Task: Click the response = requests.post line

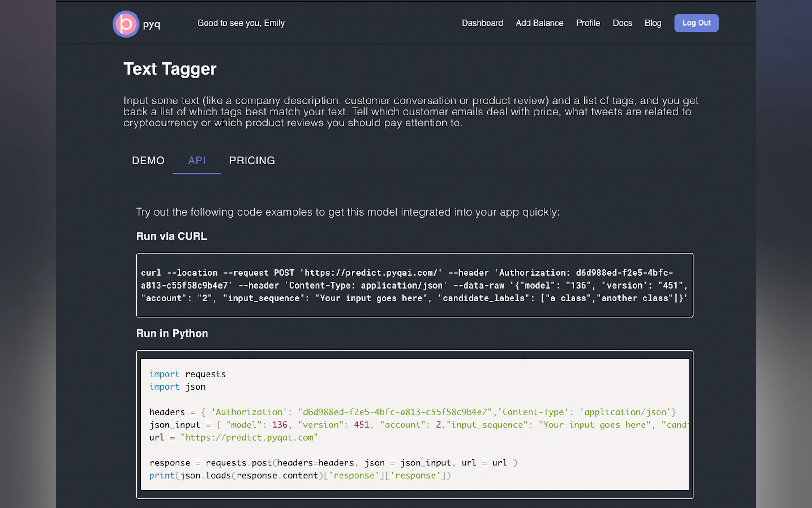Action: click(x=333, y=463)
